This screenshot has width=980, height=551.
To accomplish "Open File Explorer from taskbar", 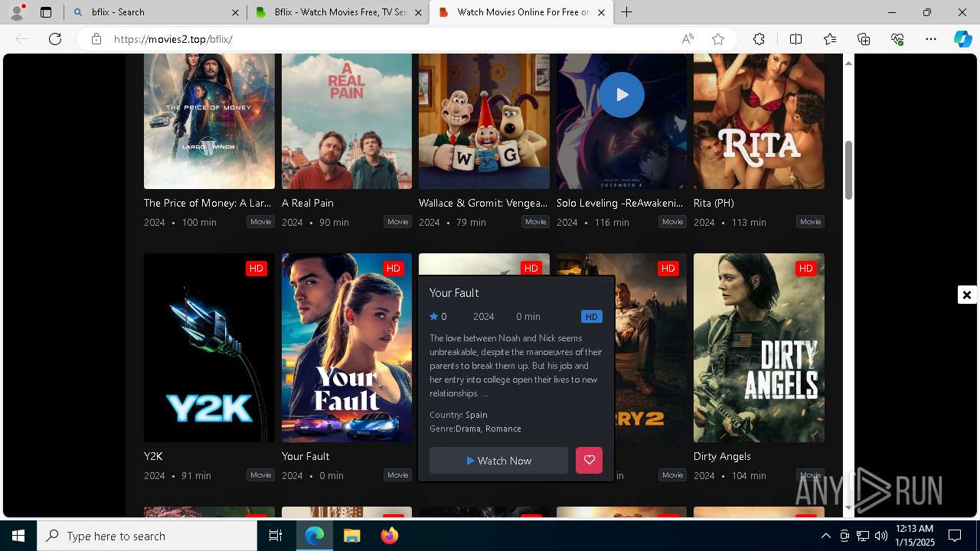I will click(x=351, y=536).
